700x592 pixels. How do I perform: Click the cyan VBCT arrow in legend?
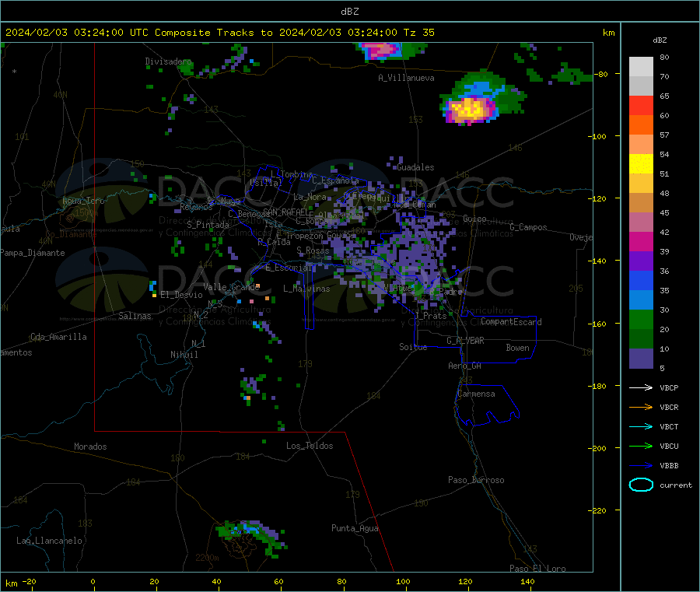click(641, 426)
